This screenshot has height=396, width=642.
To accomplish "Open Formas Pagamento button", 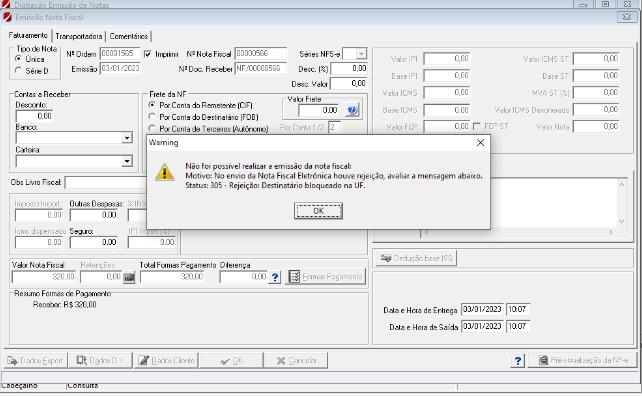I will point(326,277).
